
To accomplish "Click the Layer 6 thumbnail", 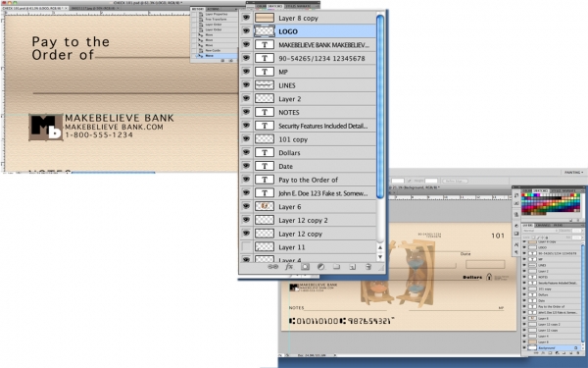I will [x=265, y=206].
